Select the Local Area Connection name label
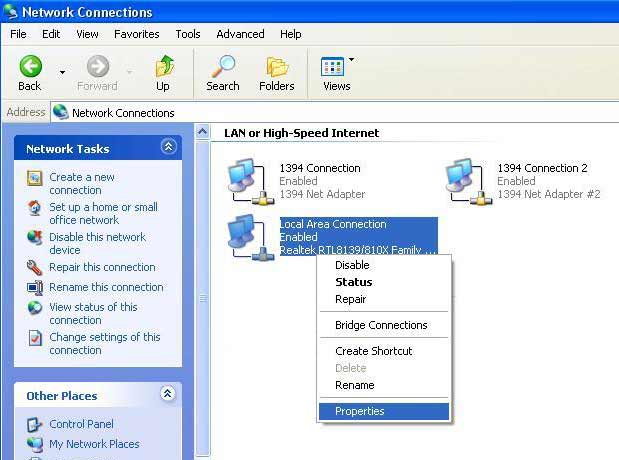Image resolution: width=619 pixels, height=460 pixels. click(333, 224)
